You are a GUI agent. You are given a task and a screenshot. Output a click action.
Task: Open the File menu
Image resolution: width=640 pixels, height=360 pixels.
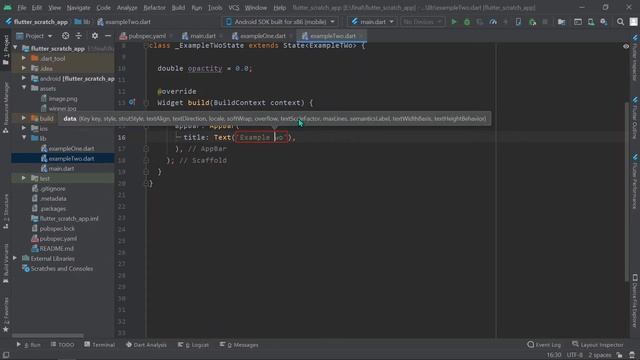[x=22, y=7]
